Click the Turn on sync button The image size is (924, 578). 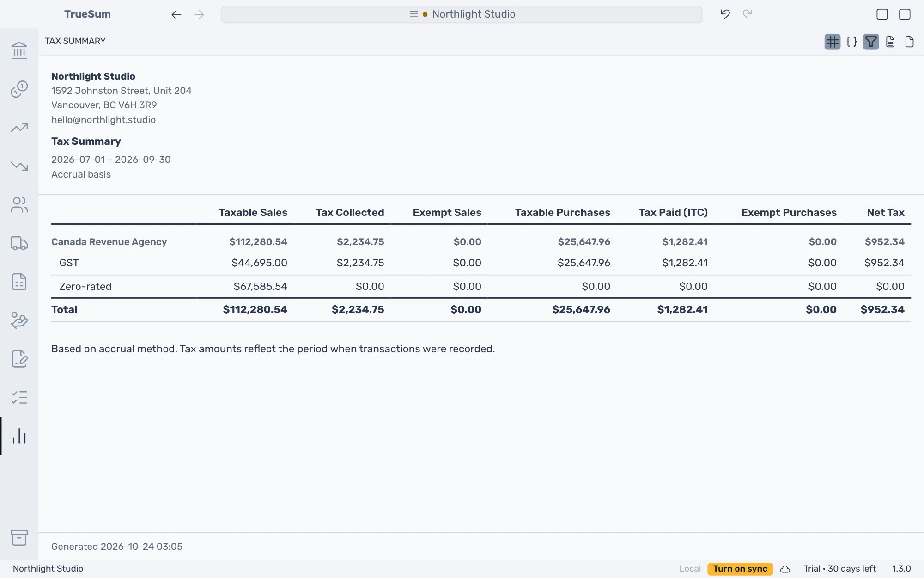[740, 569]
